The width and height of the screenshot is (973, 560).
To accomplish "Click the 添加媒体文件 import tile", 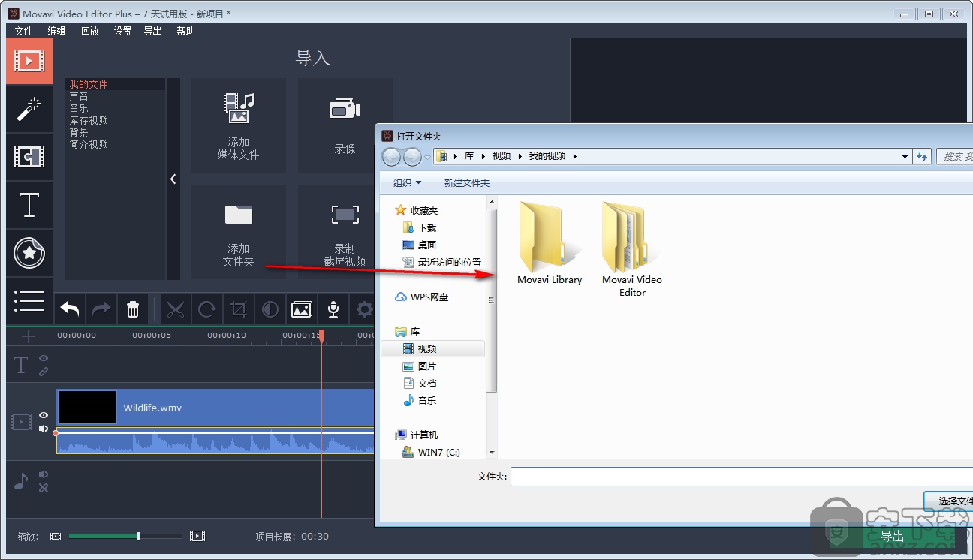I will [239, 125].
